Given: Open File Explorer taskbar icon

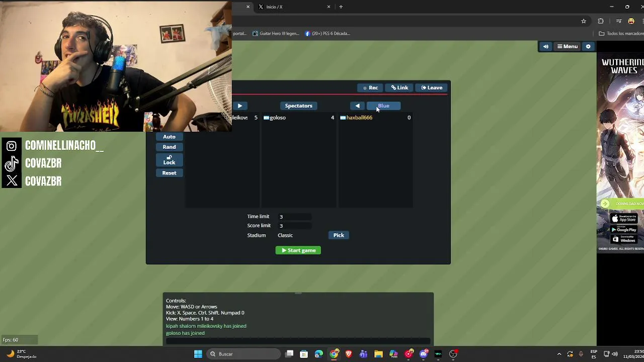Looking at the screenshot, I should coord(378,354).
